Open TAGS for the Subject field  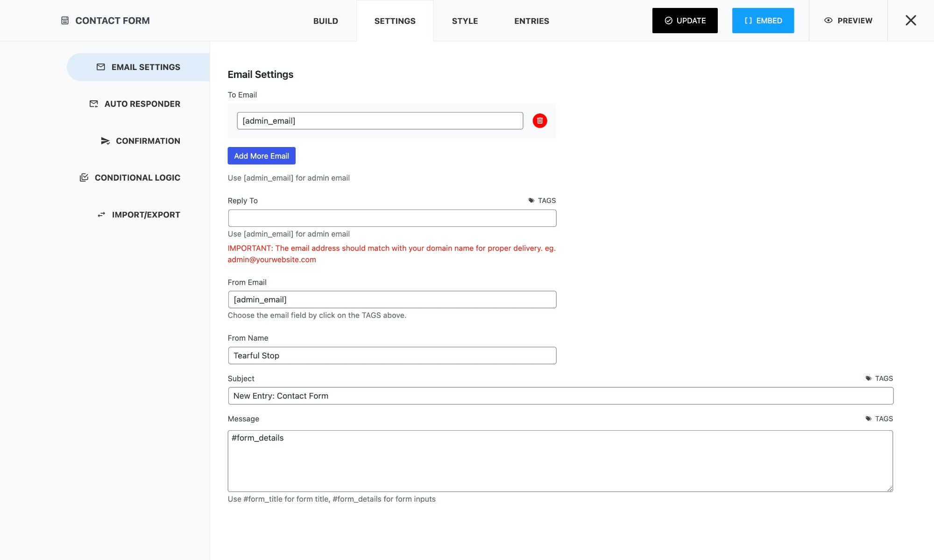tap(879, 378)
